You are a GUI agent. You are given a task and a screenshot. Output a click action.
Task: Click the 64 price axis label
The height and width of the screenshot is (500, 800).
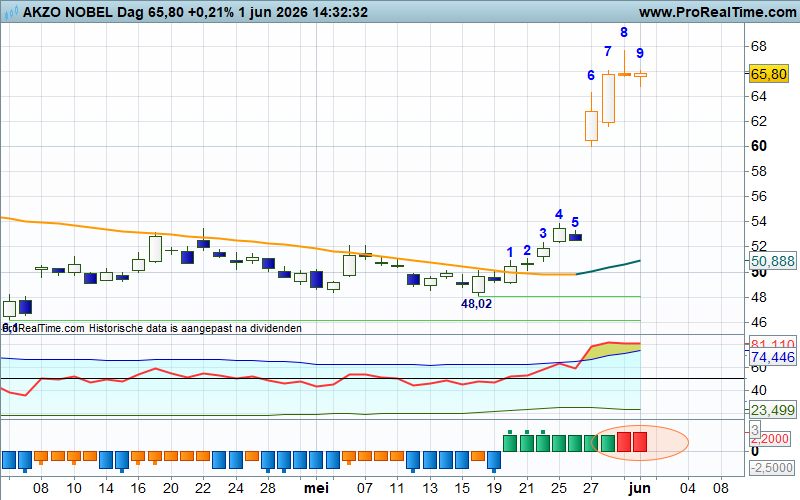759,96
